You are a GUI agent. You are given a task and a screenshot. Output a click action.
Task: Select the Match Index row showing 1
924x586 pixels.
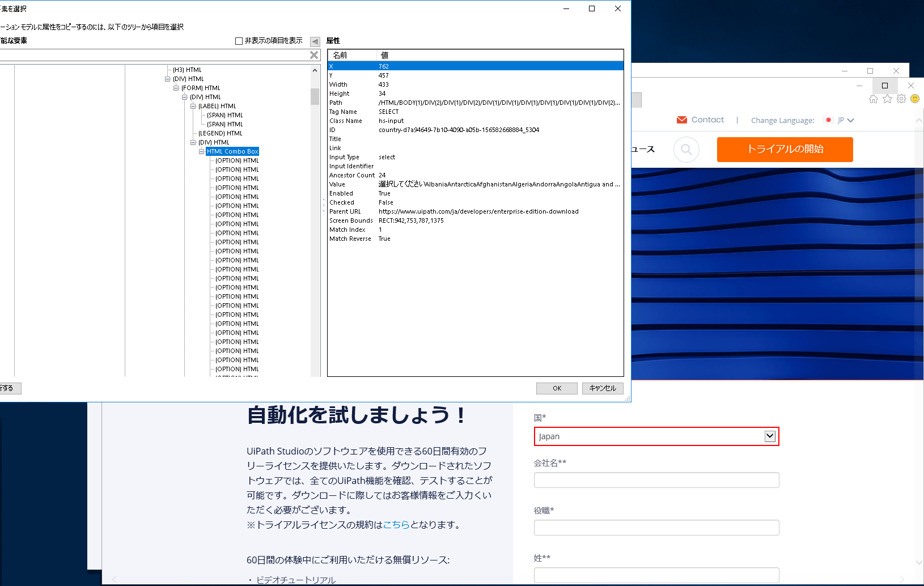pyautogui.click(x=476, y=230)
